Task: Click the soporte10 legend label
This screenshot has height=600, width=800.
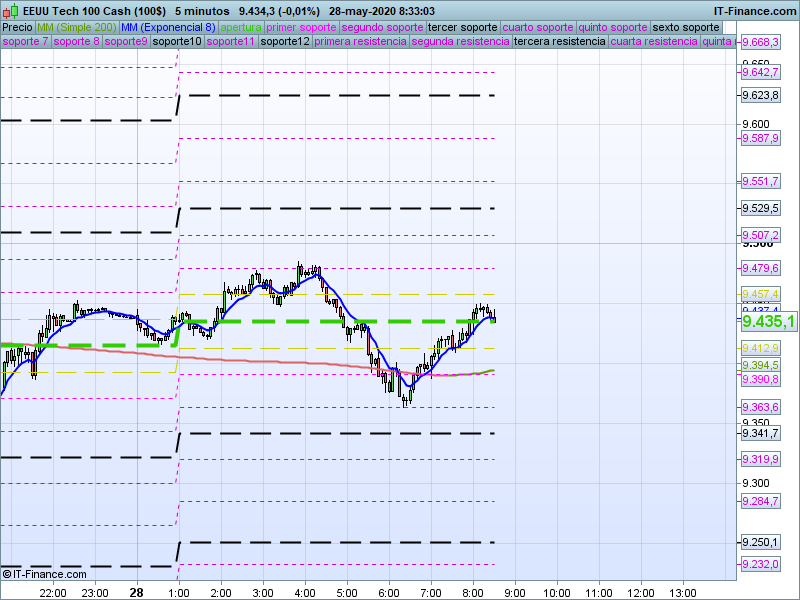Action: (x=177, y=42)
